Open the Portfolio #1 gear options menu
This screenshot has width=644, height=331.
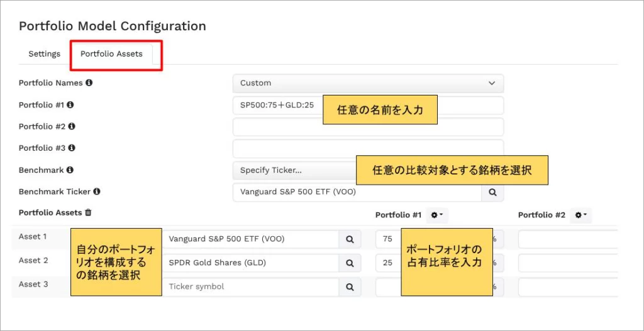pos(436,215)
